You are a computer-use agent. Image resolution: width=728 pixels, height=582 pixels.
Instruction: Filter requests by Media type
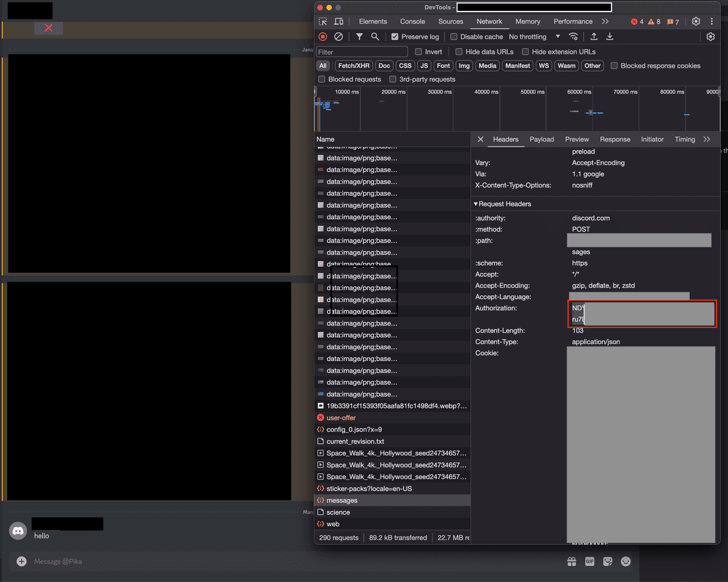coord(487,66)
